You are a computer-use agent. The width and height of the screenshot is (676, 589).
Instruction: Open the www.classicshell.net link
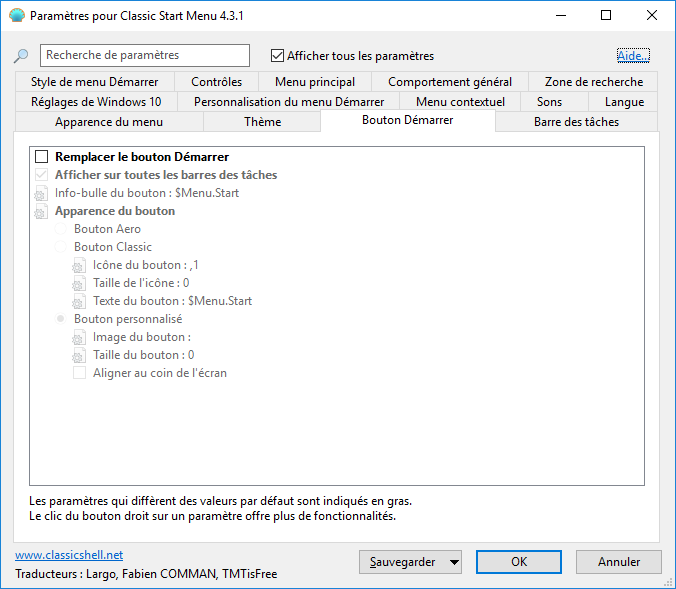(x=68, y=554)
